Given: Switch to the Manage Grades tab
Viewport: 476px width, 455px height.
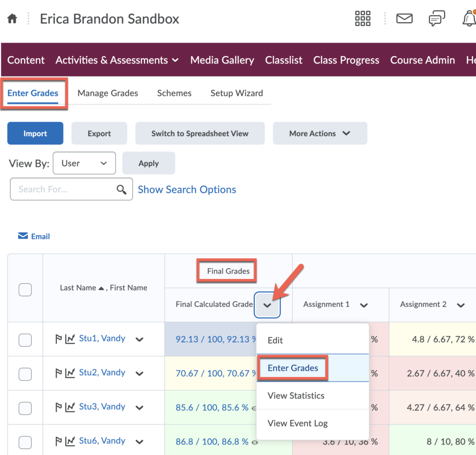Looking at the screenshot, I should (107, 93).
